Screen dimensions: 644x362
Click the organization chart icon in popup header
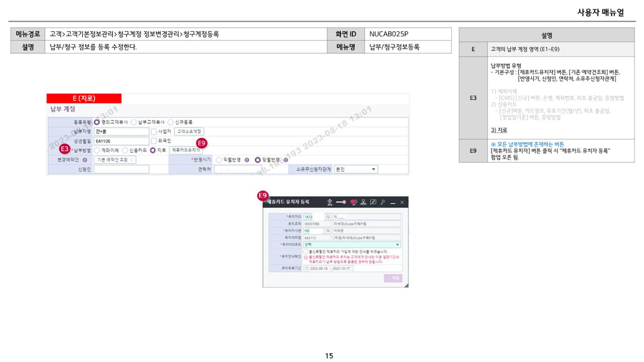pyautogui.click(x=363, y=202)
